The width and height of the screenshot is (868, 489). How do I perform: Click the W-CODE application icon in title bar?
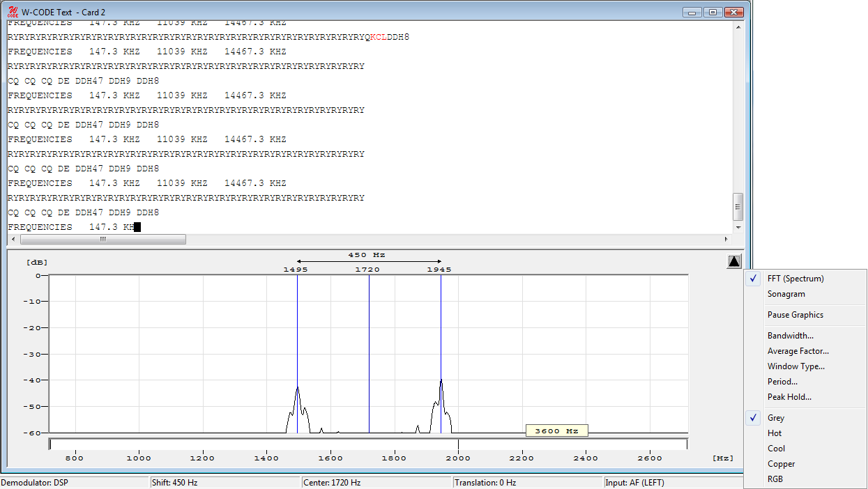tap(13, 12)
